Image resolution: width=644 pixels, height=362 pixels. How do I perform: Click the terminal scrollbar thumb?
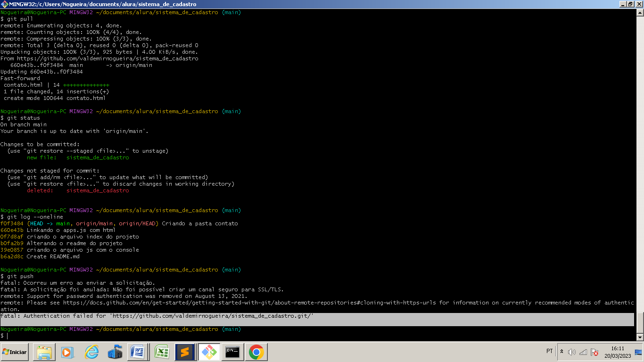click(x=640, y=323)
